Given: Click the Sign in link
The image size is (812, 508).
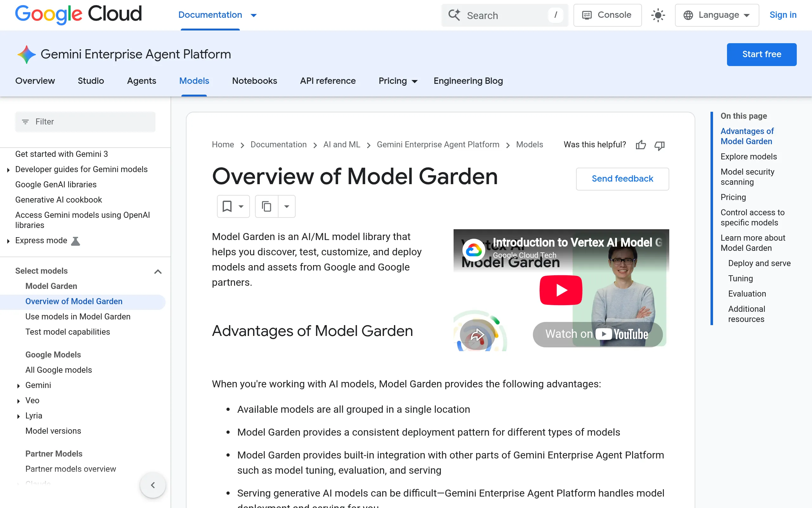Looking at the screenshot, I should pos(783,15).
